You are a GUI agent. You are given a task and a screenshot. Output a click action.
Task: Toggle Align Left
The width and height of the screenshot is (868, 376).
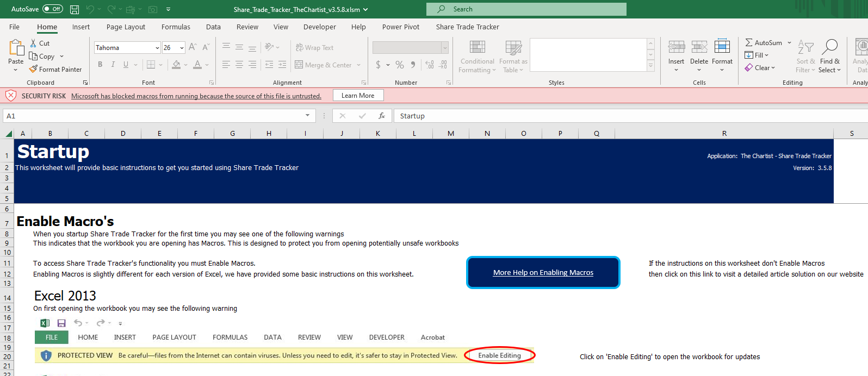226,65
